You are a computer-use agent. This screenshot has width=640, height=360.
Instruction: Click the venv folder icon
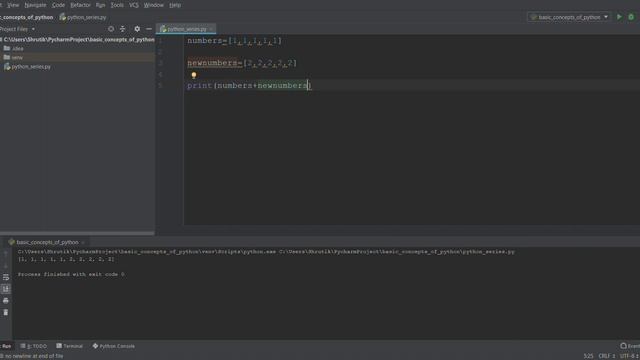7,57
